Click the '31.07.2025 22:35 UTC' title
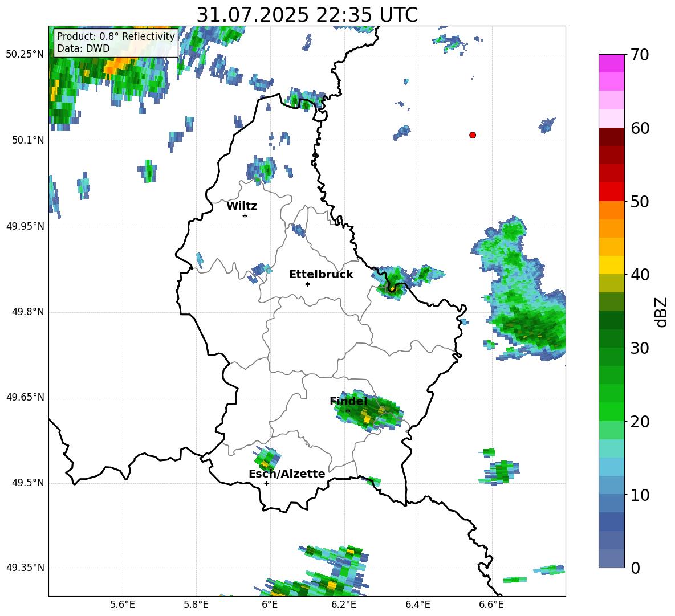This screenshot has height=616, width=675. coord(307,15)
